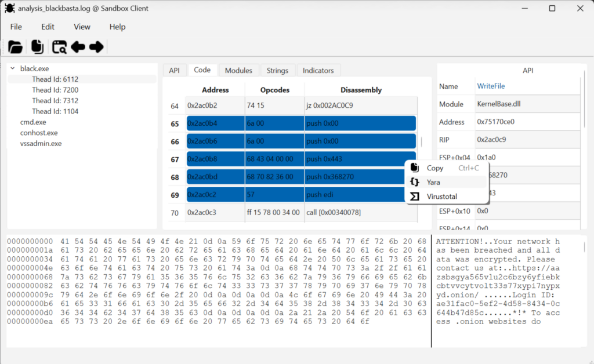
Task: Click address cell 0x2ac0b2
Action: click(x=215, y=105)
